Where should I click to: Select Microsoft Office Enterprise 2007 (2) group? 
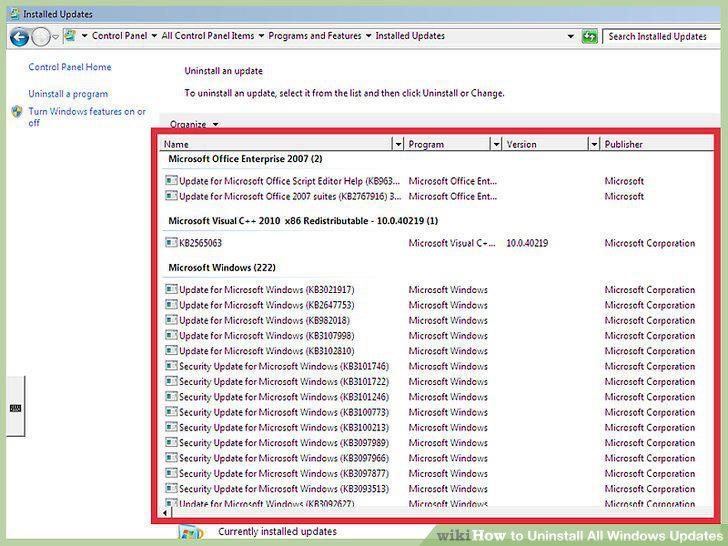[245, 159]
